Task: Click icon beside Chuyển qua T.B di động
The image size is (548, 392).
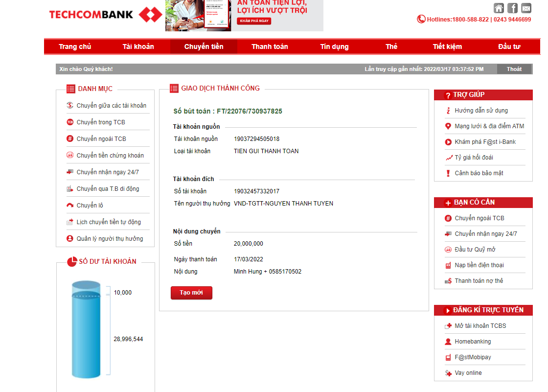Action: (x=70, y=189)
